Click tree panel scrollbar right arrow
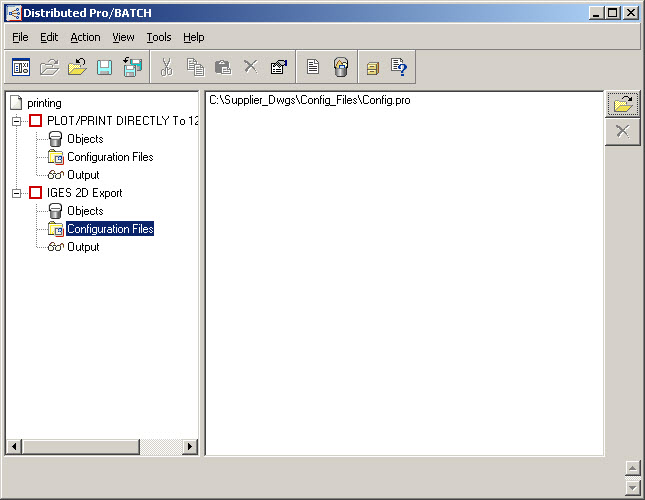The height and width of the screenshot is (500, 645). [190, 447]
